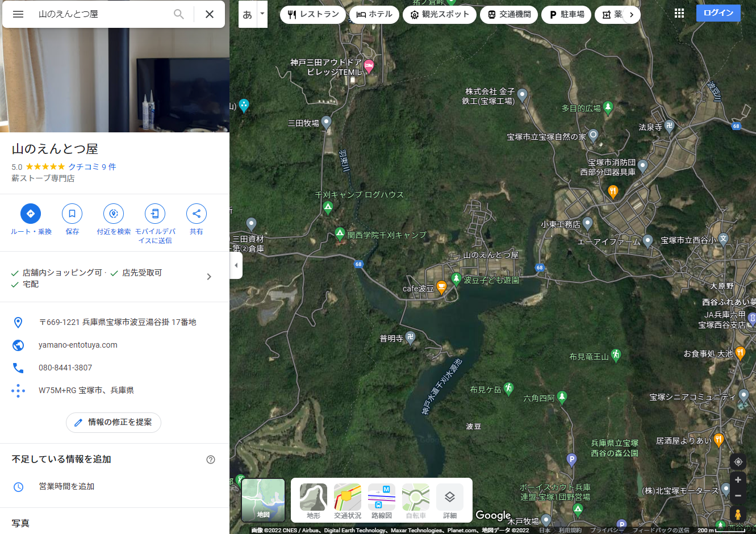The width and height of the screenshot is (756, 534).
Task: Click the nearby search icon
Action: [x=114, y=214]
